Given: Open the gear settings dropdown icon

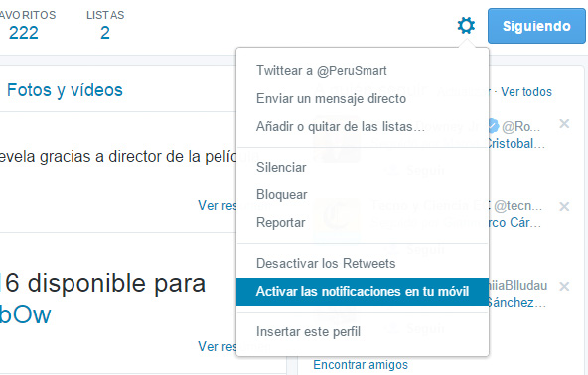Looking at the screenshot, I should (466, 26).
